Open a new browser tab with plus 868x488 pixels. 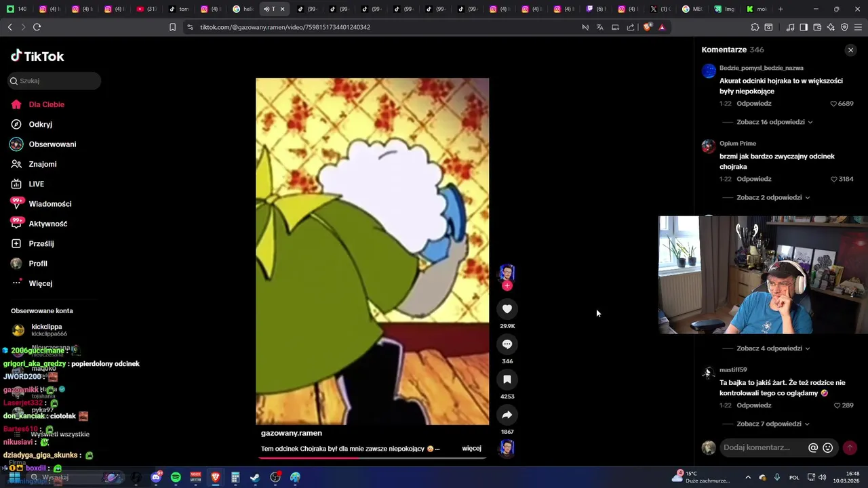pyautogui.click(x=781, y=9)
